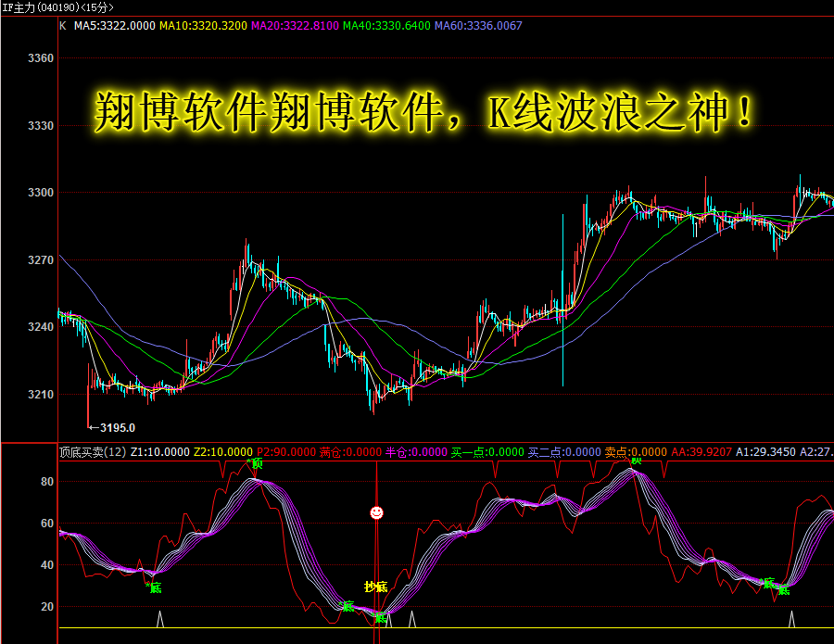Image resolution: width=834 pixels, height=644 pixels.
Task: Click the K label before MA5
Action: point(63,26)
